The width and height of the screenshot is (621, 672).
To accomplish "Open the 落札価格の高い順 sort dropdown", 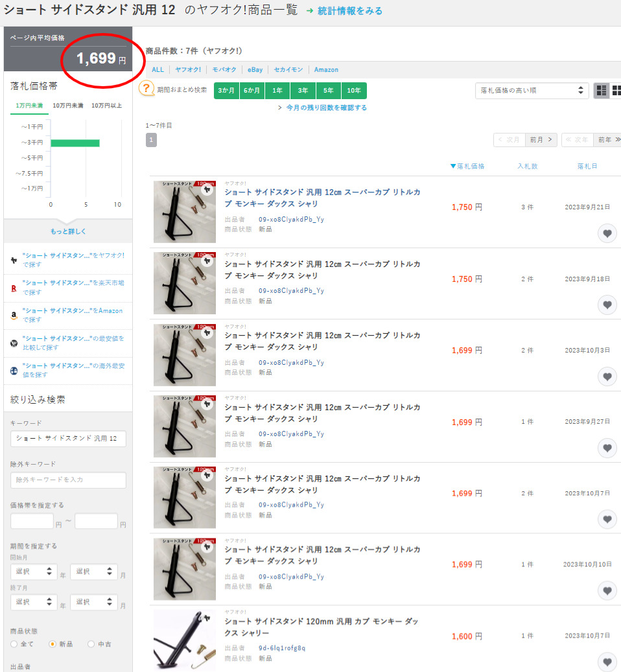I will (x=532, y=91).
